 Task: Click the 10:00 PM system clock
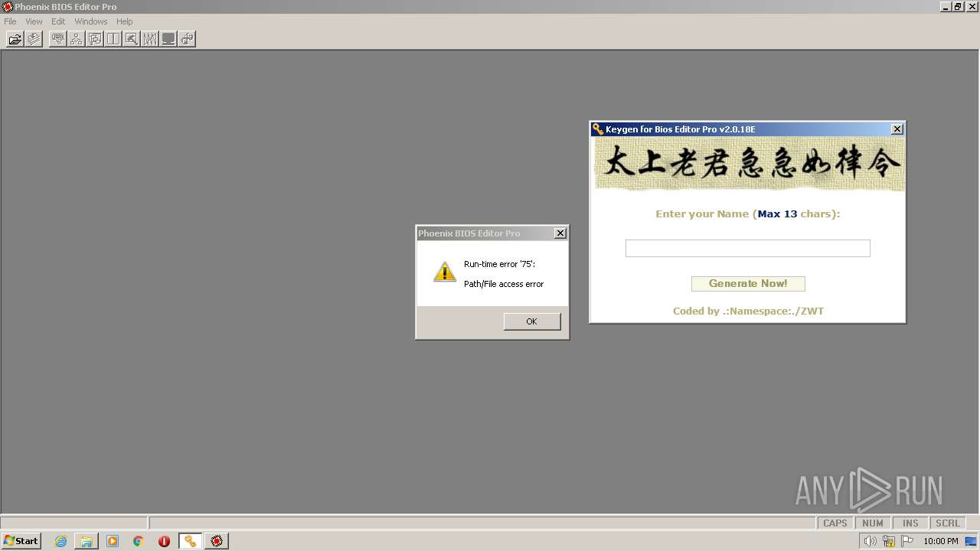pyautogui.click(x=941, y=541)
